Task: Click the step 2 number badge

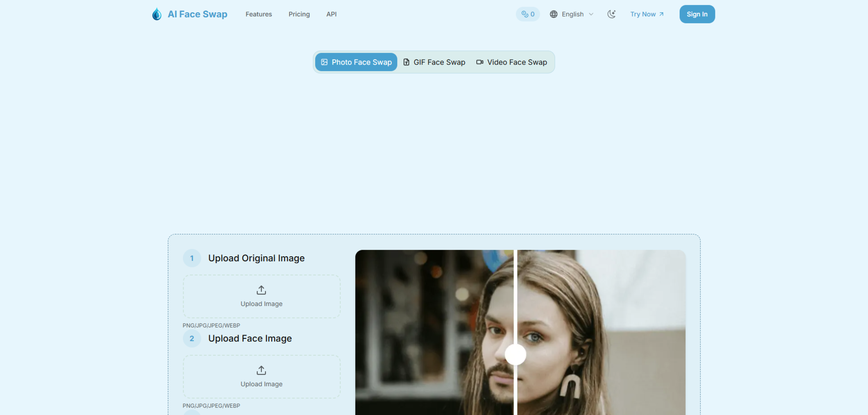Action: pos(192,339)
